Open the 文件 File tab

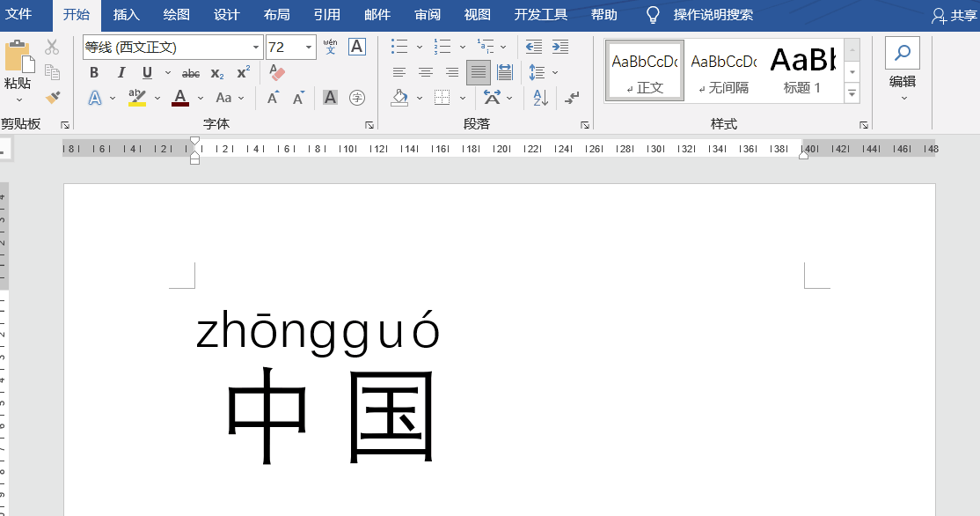coord(18,14)
